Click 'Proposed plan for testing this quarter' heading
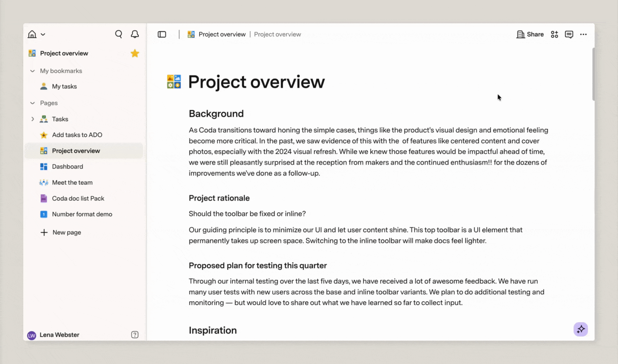 [258, 266]
